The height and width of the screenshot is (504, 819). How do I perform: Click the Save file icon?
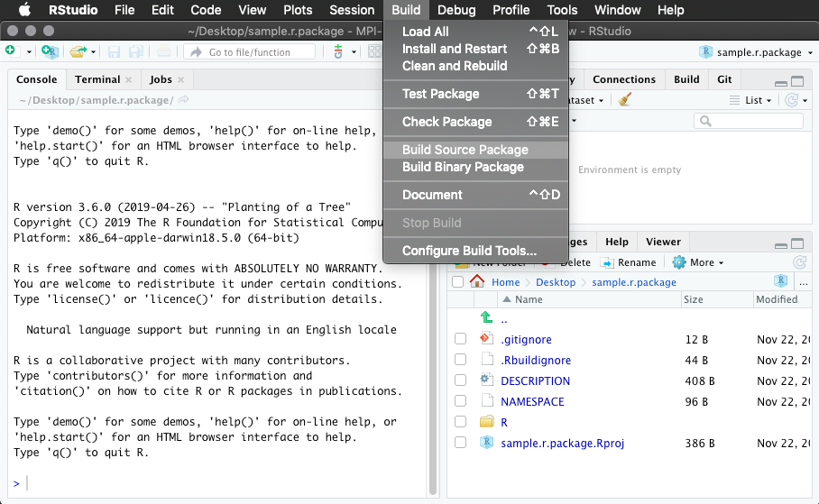(x=114, y=51)
